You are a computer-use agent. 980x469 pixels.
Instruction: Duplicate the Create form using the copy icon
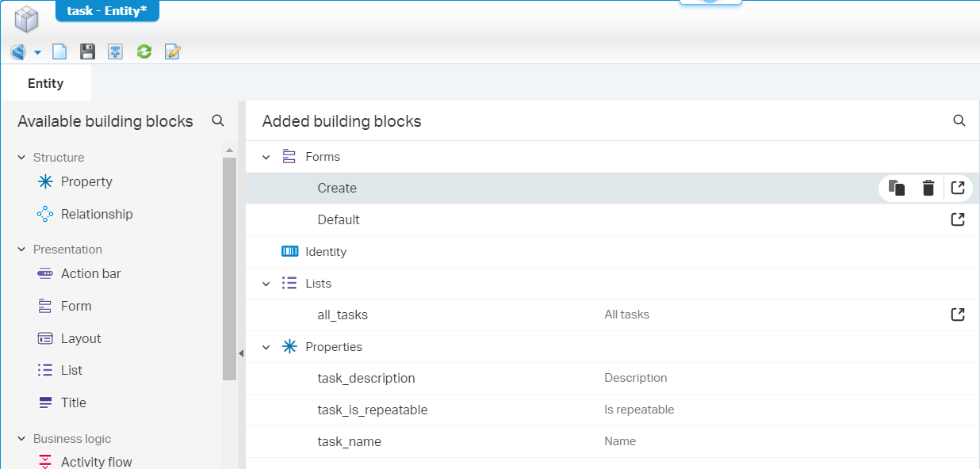pyautogui.click(x=897, y=188)
